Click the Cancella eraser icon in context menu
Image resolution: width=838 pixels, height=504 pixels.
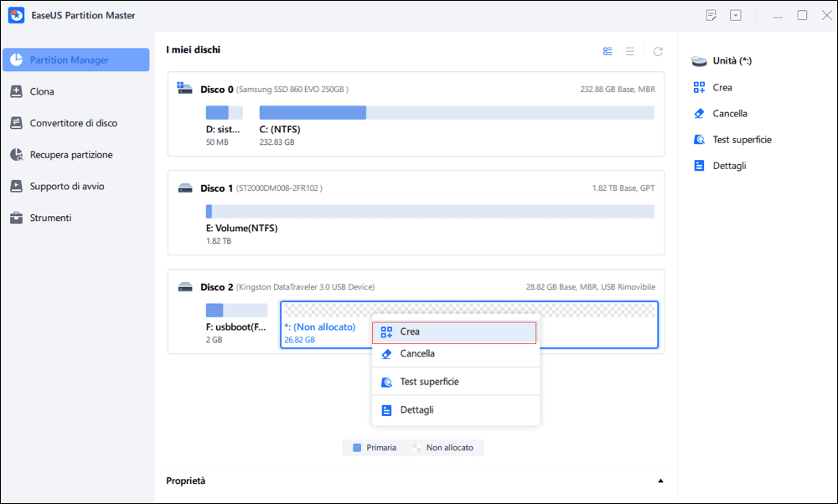pos(386,354)
